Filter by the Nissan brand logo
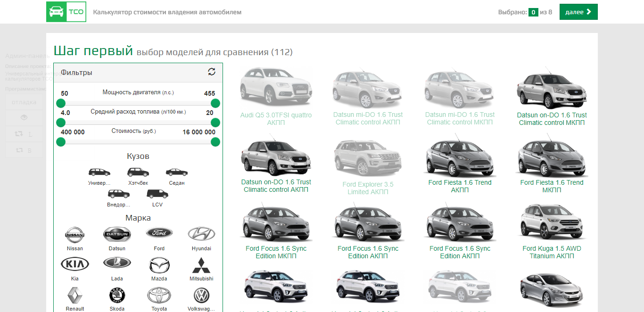 click(75, 234)
